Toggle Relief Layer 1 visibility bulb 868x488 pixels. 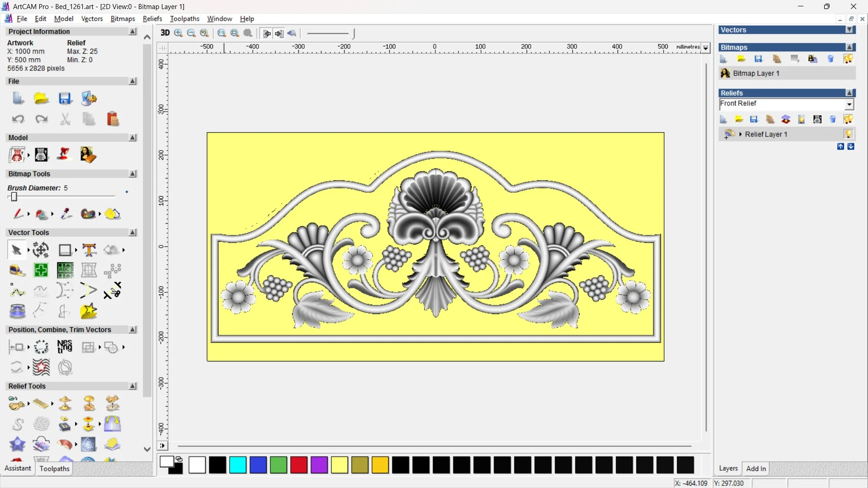click(x=848, y=134)
